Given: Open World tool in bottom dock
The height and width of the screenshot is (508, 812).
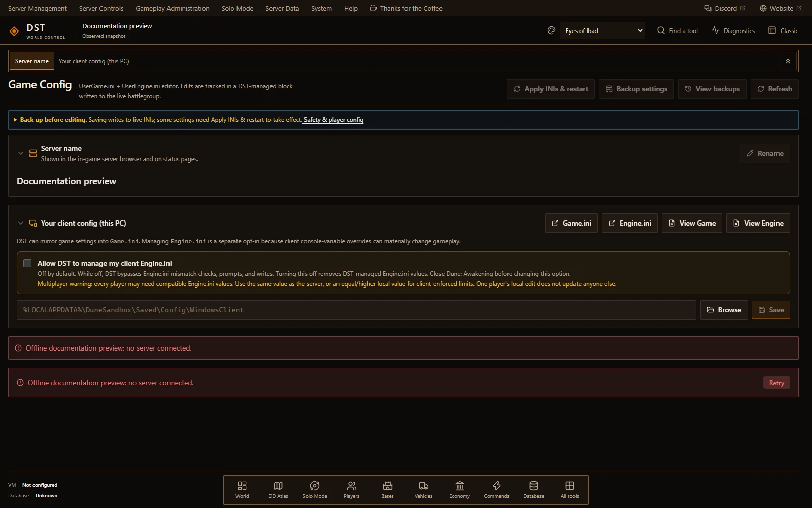Looking at the screenshot, I should pyautogui.click(x=242, y=490).
